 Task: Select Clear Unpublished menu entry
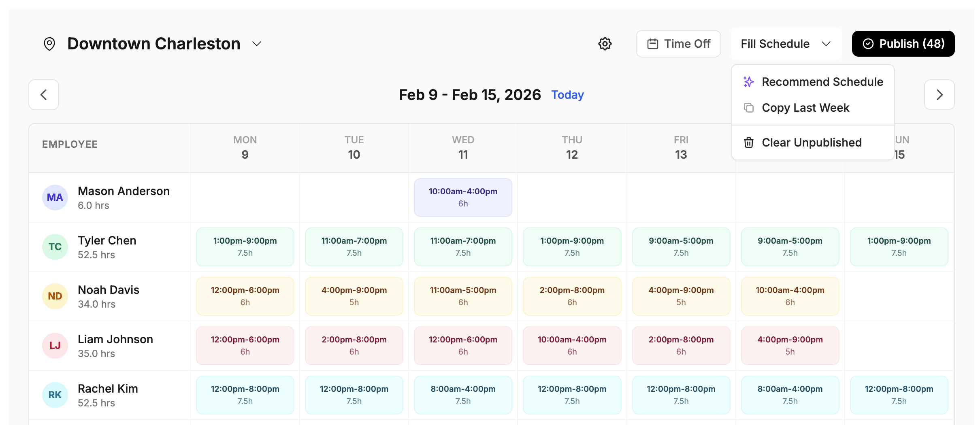(x=812, y=142)
